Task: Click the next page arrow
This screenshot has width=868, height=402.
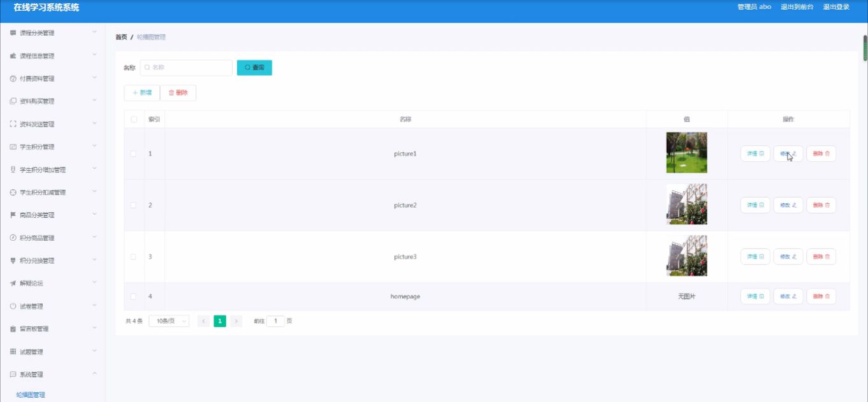Action: click(x=236, y=321)
